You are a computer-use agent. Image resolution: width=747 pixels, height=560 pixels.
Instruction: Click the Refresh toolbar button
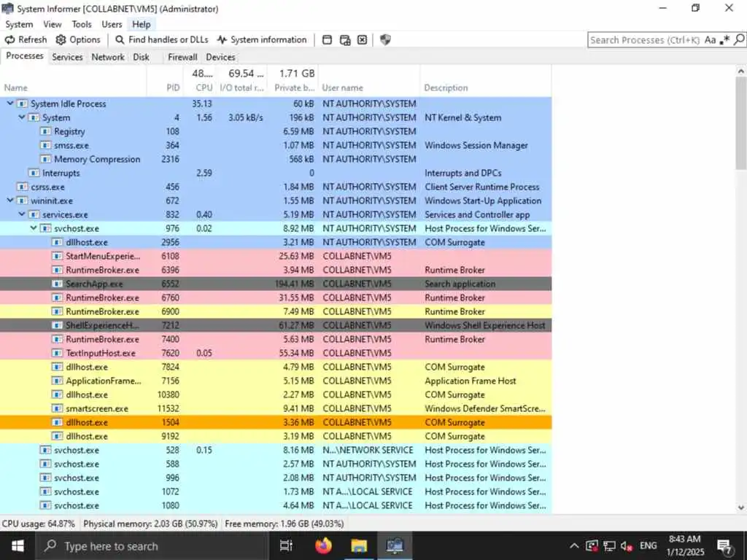coord(26,39)
